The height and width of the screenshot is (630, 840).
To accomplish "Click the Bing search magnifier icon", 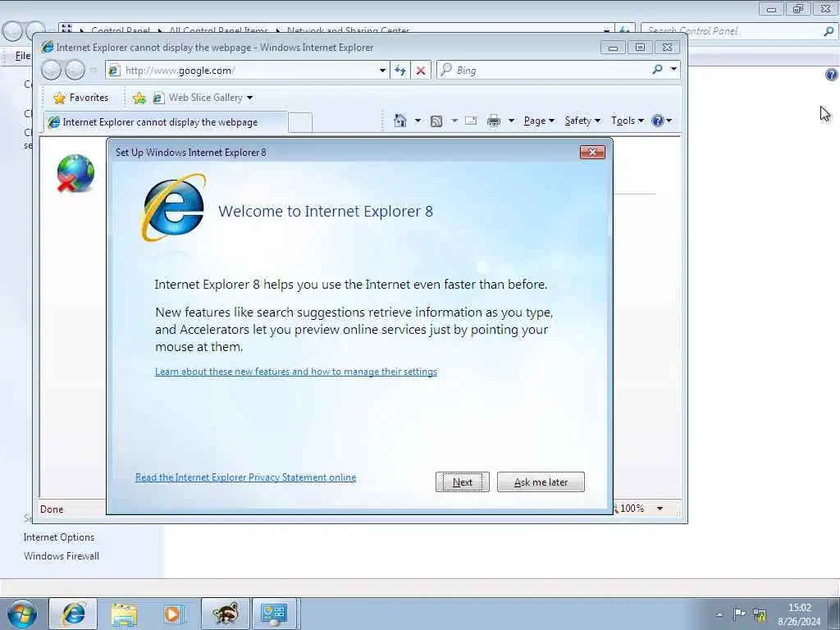I will 657,69.
